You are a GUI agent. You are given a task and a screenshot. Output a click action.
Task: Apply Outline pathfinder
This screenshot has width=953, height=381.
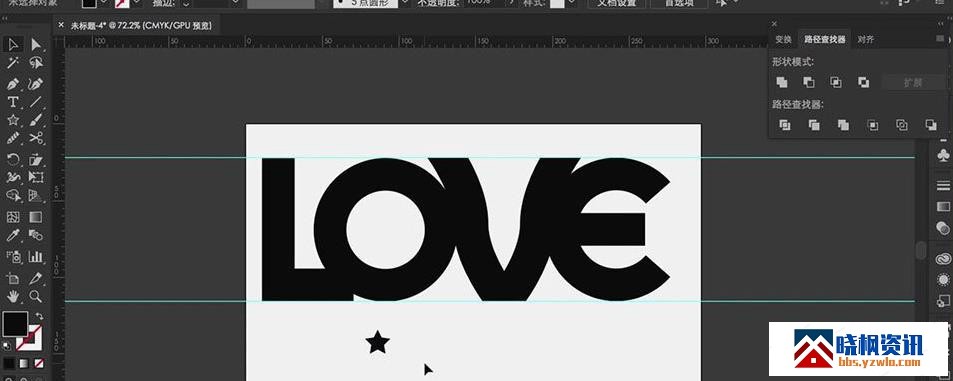click(902, 125)
